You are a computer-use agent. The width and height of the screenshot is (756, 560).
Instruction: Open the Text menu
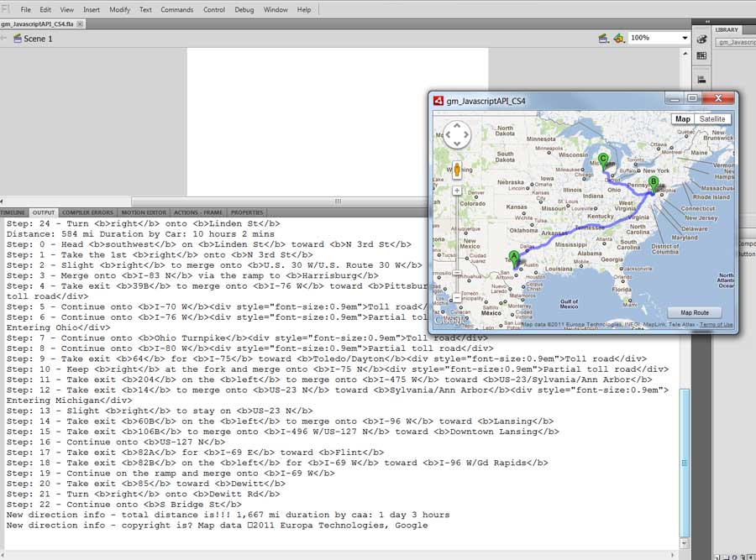(x=145, y=9)
